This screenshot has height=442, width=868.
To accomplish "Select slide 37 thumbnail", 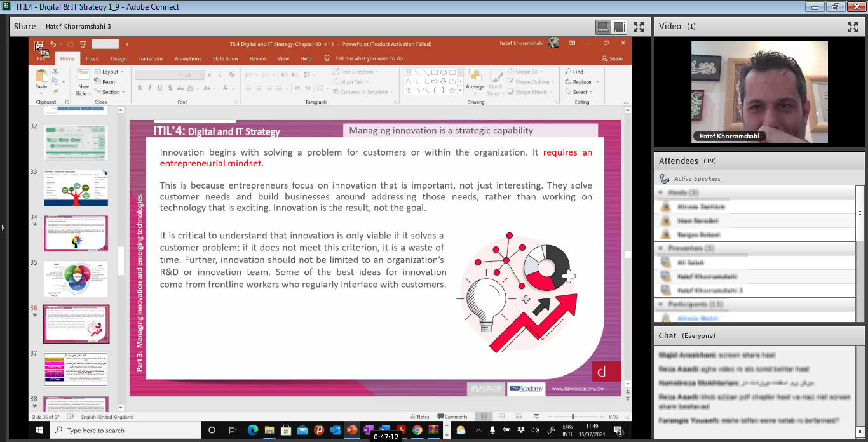I will 76,369.
